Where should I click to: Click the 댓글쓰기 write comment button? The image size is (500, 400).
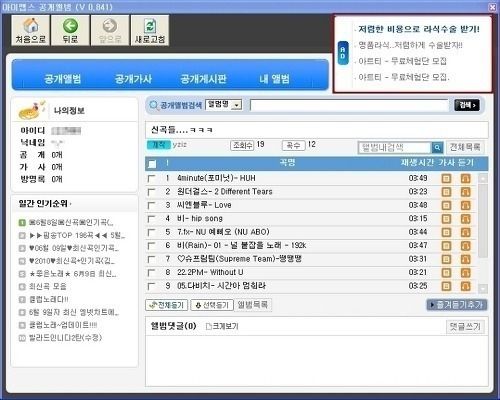click(465, 327)
